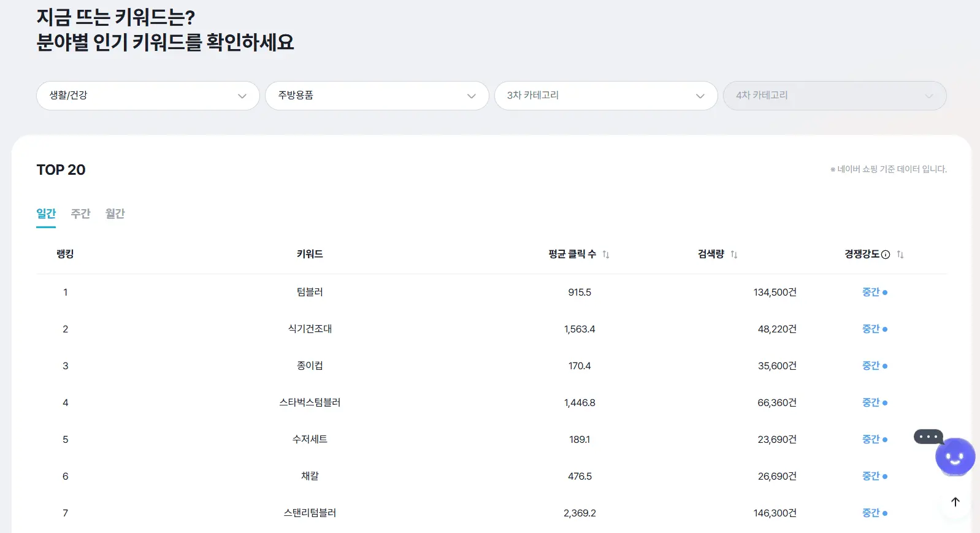Click the 134,500건 search volume
The width and height of the screenshot is (980, 533).
[775, 292]
